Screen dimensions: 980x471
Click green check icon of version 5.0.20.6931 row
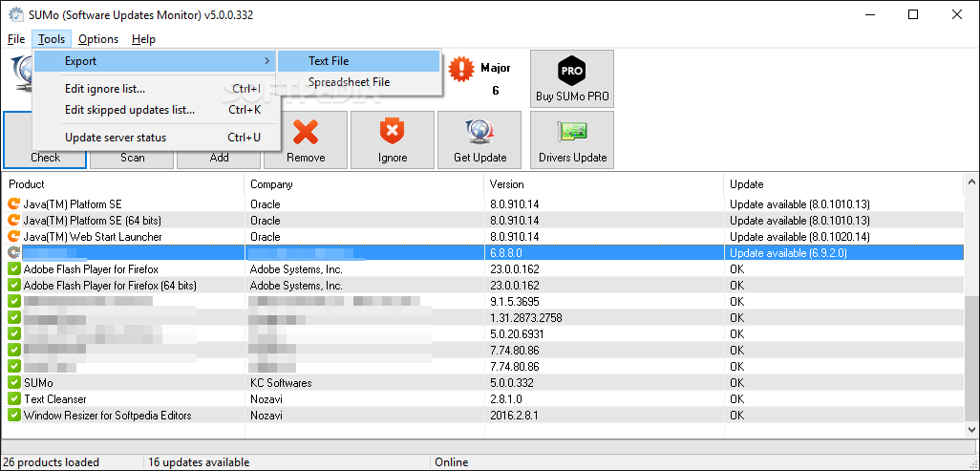coord(14,334)
